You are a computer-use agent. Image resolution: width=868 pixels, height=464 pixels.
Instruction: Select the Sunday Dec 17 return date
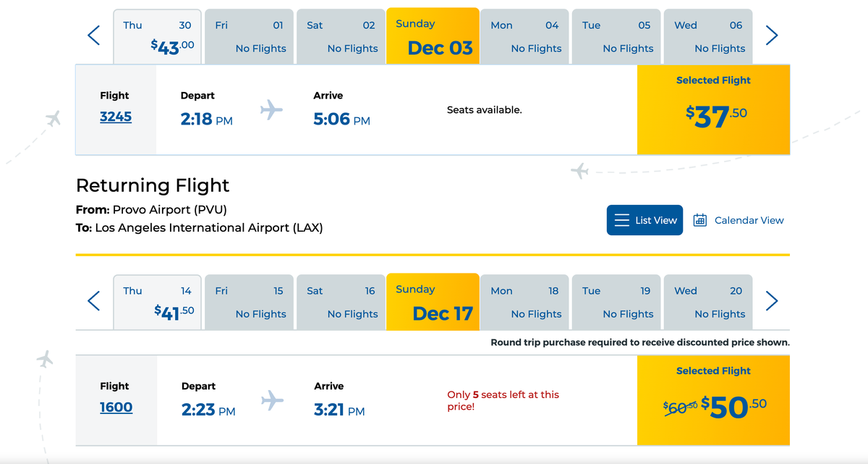point(433,301)
